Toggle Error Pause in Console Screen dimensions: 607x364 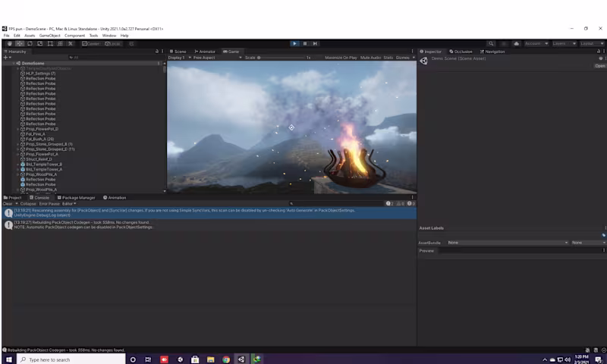(49, 203)
